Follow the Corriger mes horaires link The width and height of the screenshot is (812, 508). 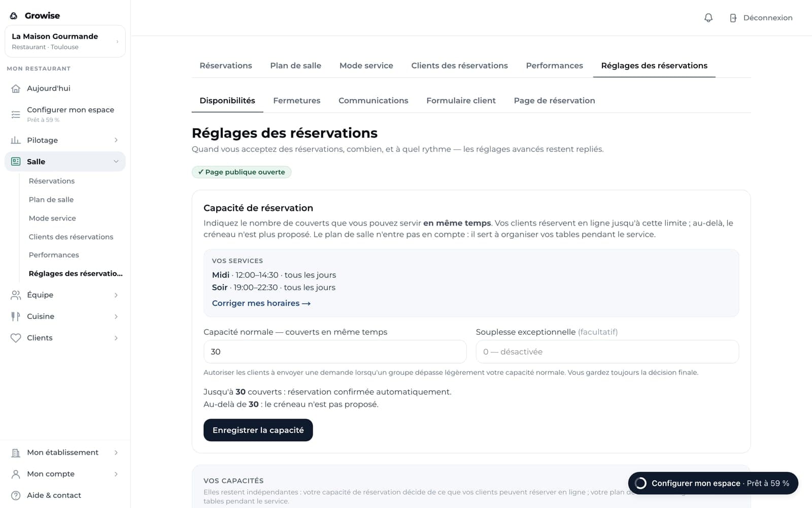(261, 303)
